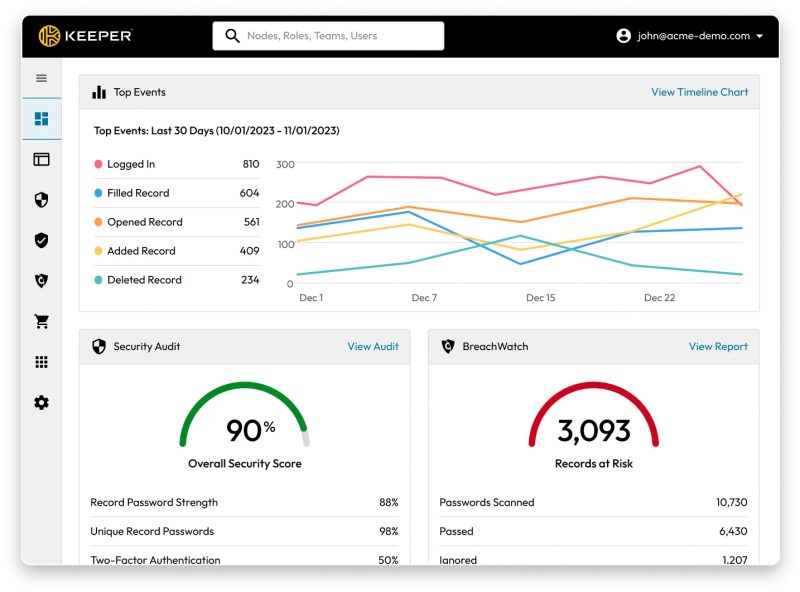Click the user account avatar icon
This screenshot has height=592, width=800.
(x=623, y=36)
